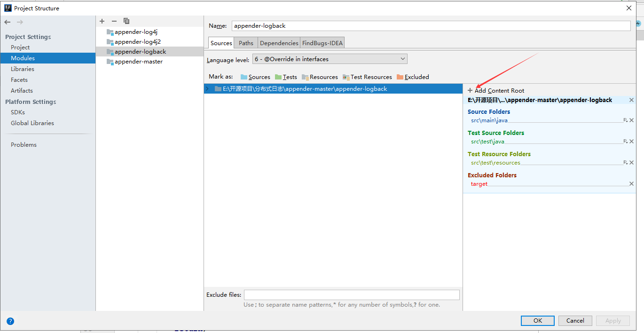
Task: Select E:\开源项目 content root path row
Action: (333, 89)
